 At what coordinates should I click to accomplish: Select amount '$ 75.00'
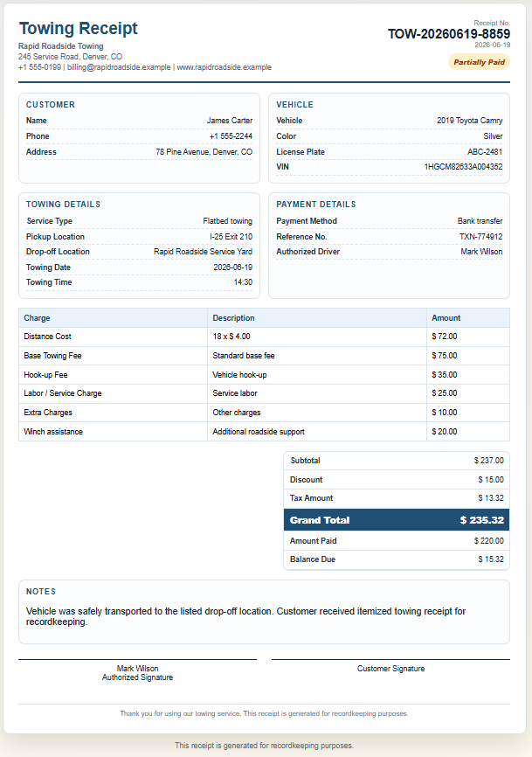coord(445,356)
